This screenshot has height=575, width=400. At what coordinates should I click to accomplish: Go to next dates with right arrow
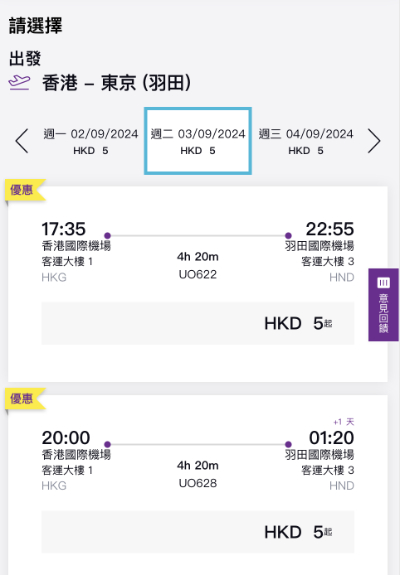tap(374, 141)
